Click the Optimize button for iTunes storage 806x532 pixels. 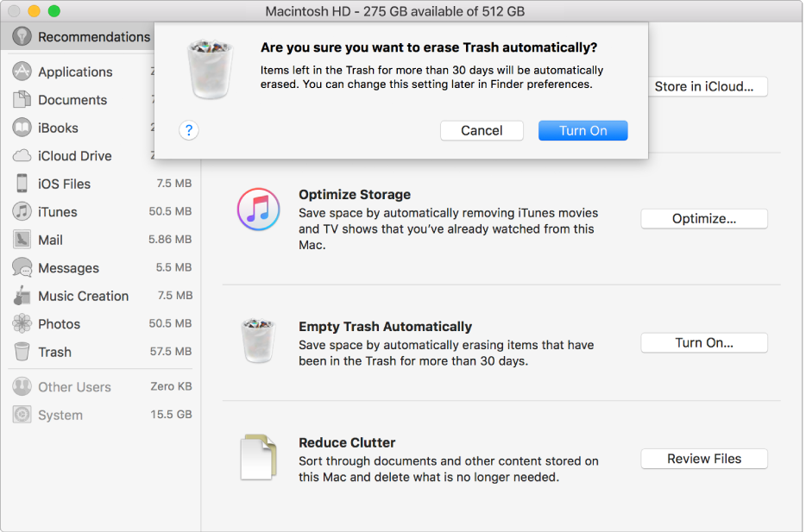tap(703, 219)
